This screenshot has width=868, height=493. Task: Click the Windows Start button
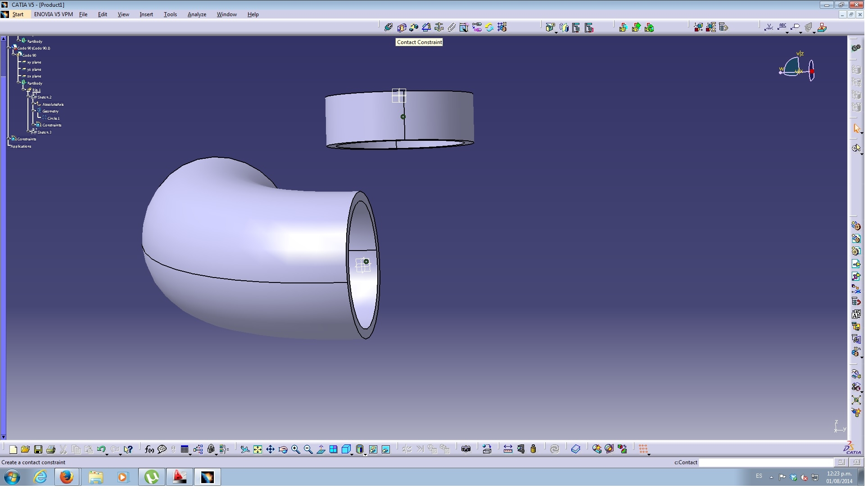tap(12, 477)
